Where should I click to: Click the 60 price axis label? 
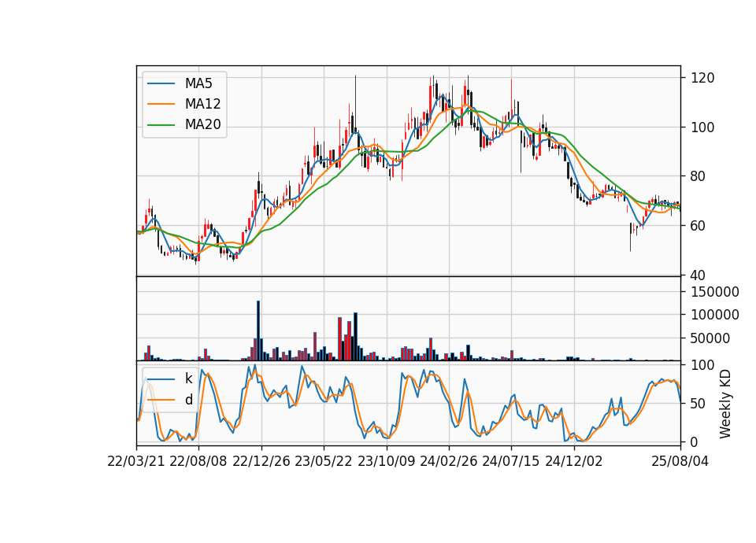(699, 226)
